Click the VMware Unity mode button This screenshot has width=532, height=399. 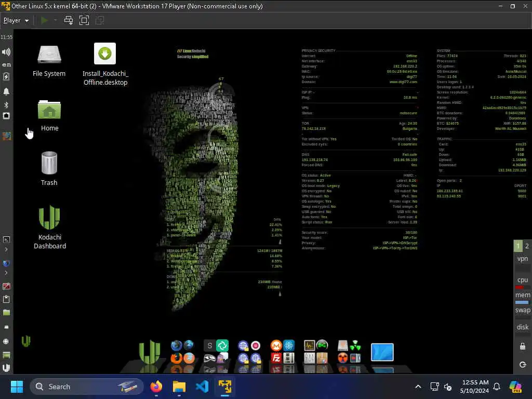pos(100,20)
